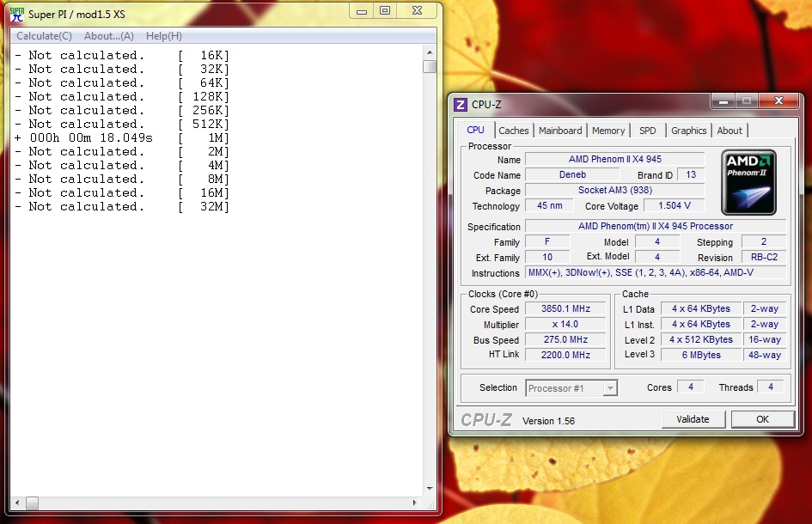Click the Revision value 'RB-C2'
812x524 pixels.
coord(765,257)
